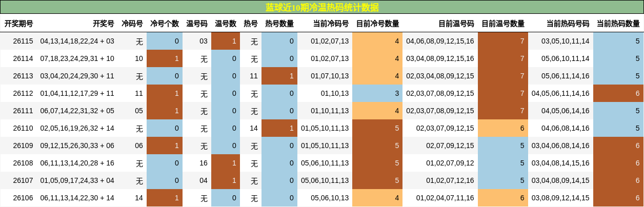Viewport: 644px width, 207px height.
Task: Click draw result 09,12,15,26,30,33 + 06
Action: 77,146
